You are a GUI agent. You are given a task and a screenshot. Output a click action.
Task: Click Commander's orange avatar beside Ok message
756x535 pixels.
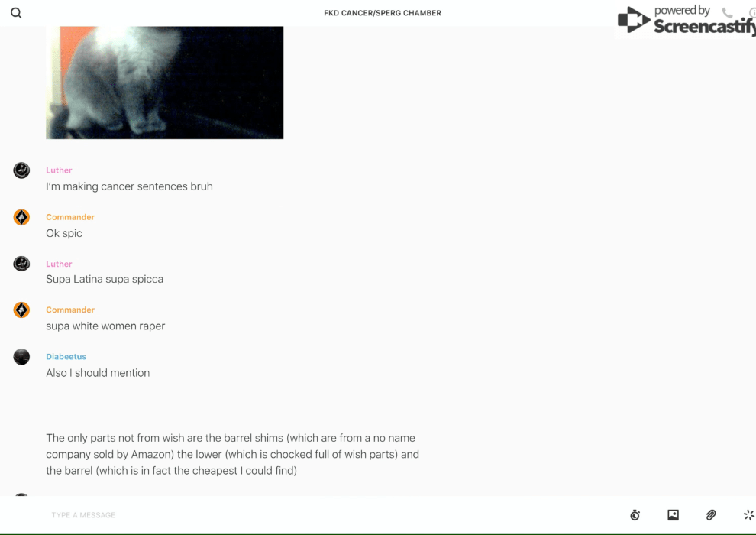click(x=21, y=217)
